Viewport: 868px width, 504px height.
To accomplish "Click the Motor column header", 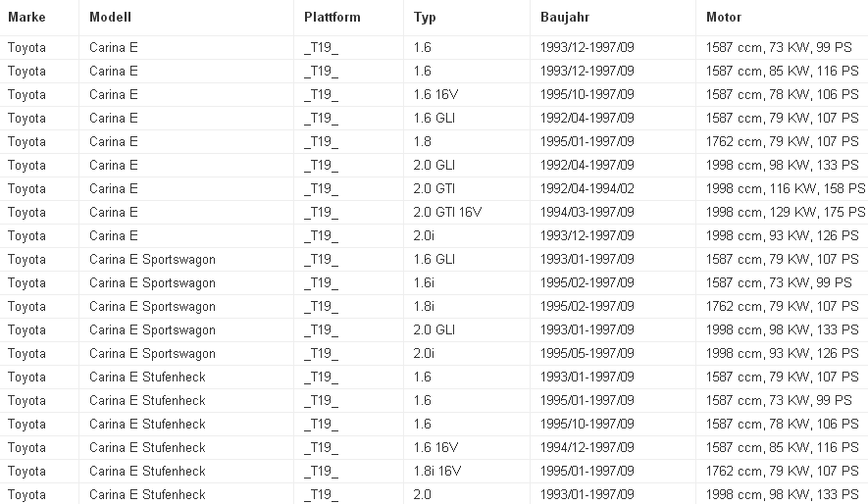I will (724, 18).
